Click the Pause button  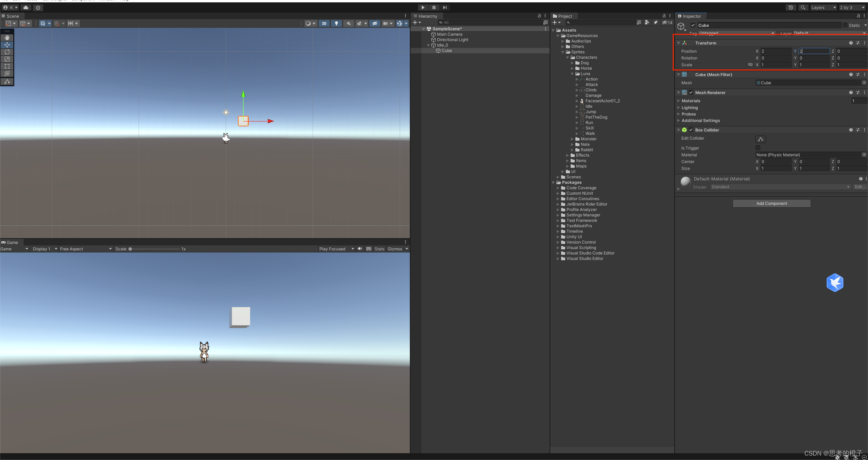pyautogui.click(x=434, y=7)
